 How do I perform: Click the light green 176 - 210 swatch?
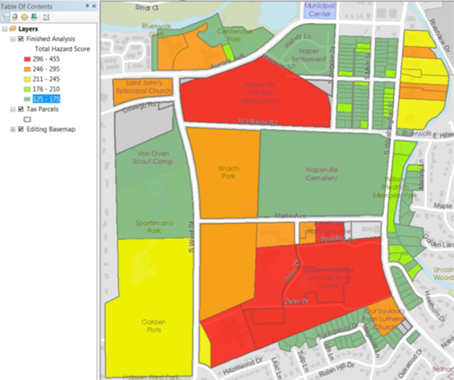tap(27, 89)
